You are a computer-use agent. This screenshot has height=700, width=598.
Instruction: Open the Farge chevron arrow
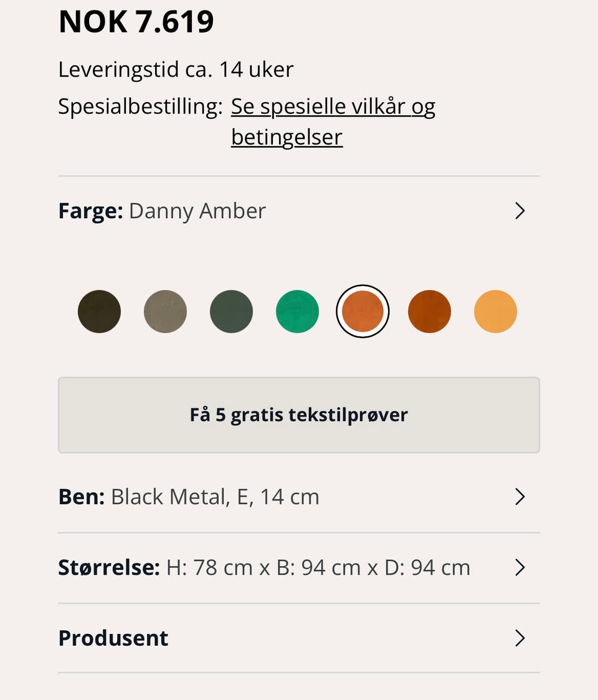point(520,211)
